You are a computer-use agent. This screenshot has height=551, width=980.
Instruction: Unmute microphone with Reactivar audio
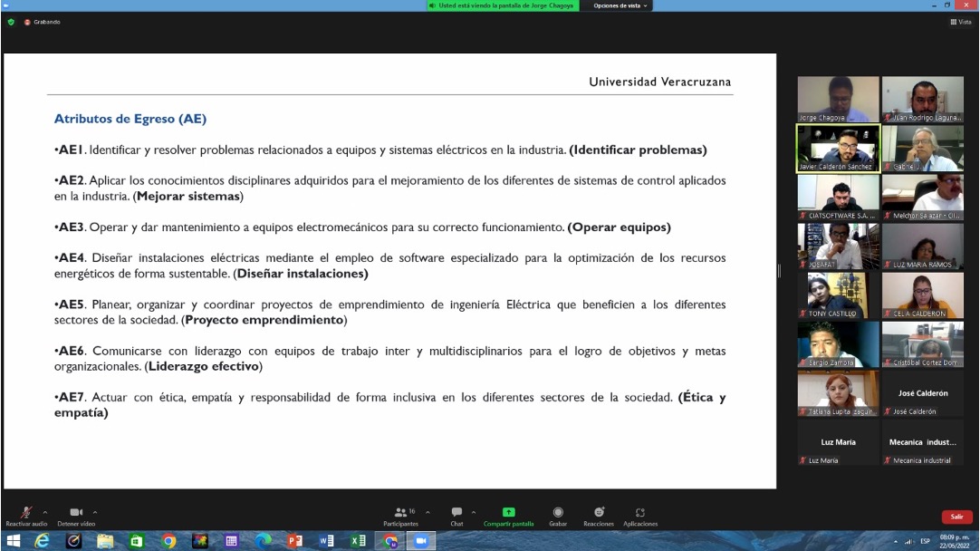tap(25, 514)
